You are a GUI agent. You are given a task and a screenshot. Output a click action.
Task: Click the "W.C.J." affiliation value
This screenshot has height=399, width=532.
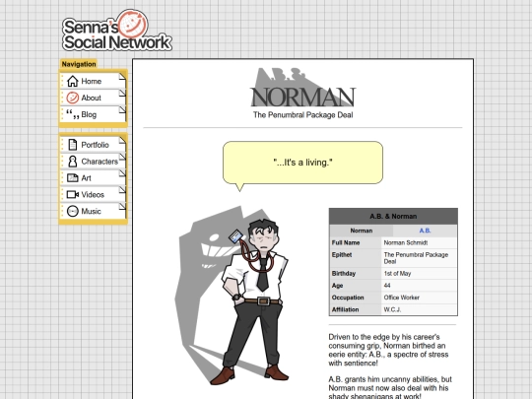(392, 309)
